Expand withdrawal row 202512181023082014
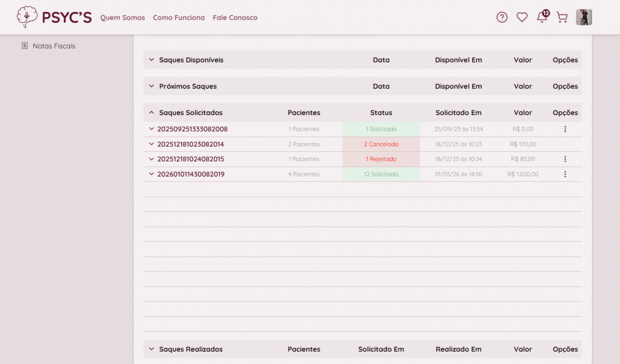620x364 pixels. click(151, 144)
